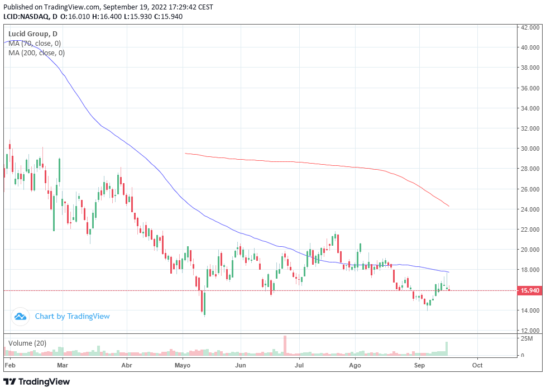
Task: Click the 25M volume axis label
Action: coord(526,338)
